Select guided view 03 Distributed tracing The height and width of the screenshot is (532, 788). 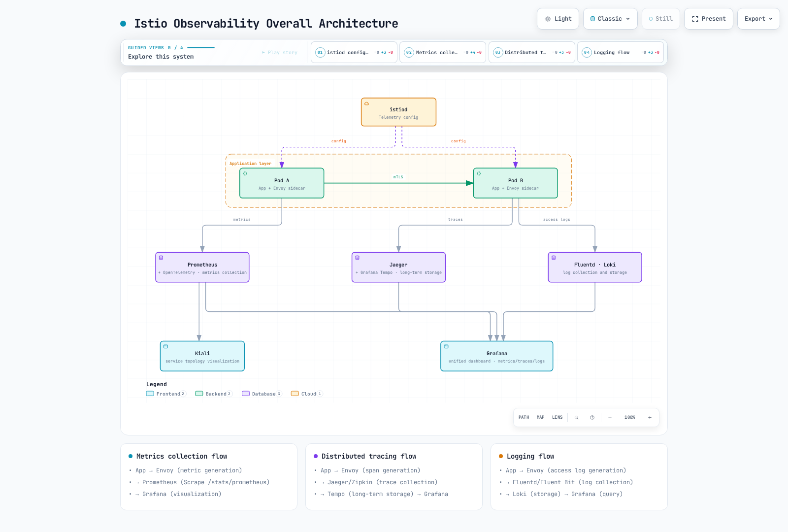pos(532,52)
